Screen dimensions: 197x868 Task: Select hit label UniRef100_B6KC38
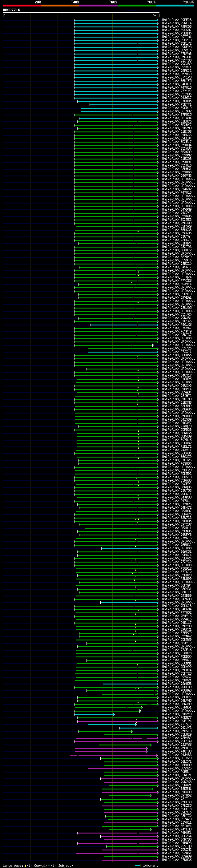[176, 230]
